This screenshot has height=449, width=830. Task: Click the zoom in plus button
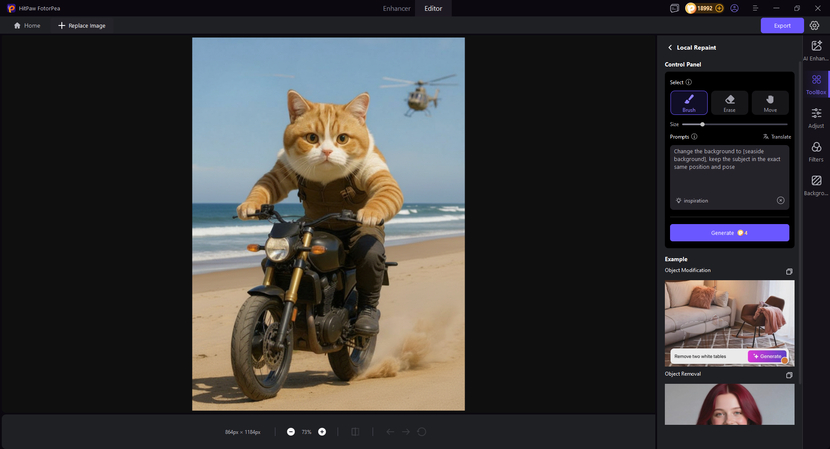click(x=322, y=432)
